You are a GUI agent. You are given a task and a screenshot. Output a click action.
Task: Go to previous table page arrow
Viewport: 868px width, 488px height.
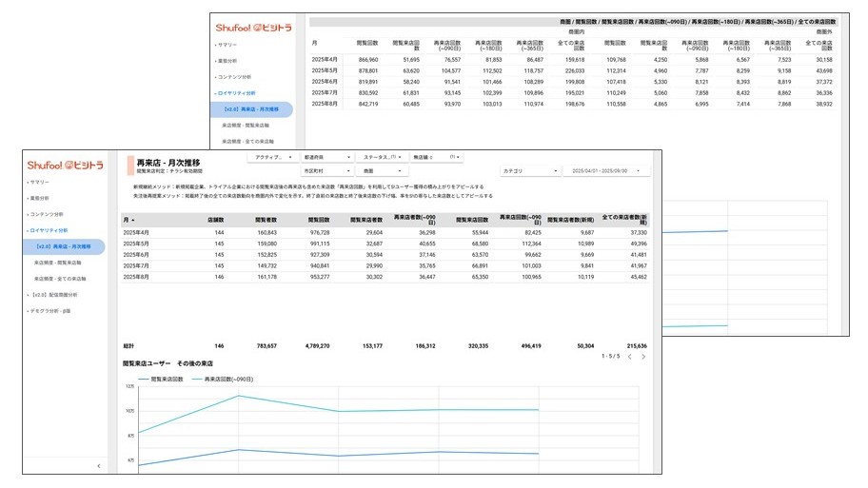click(x=628, y=357)
